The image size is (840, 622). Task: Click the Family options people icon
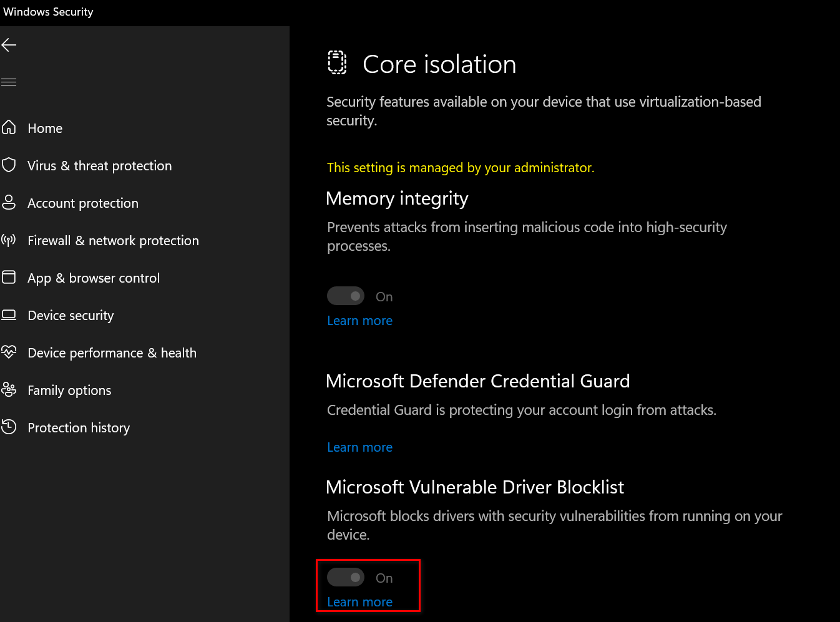(9, 390)
